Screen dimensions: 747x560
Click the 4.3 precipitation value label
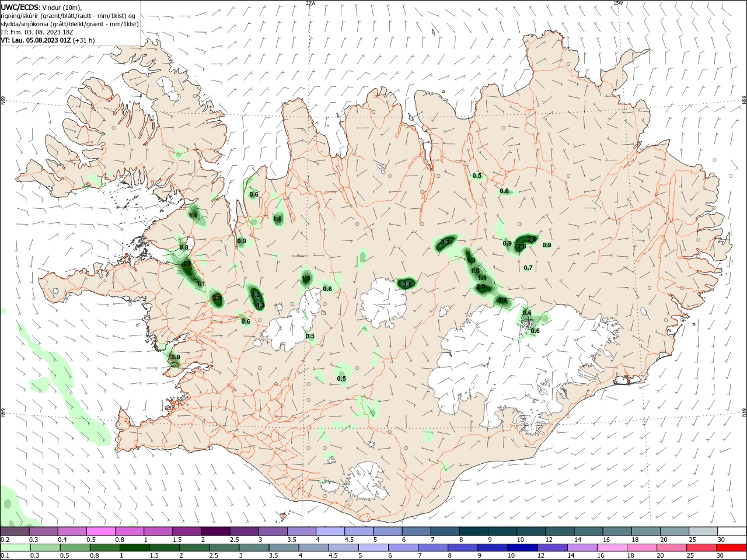(260, 305)
